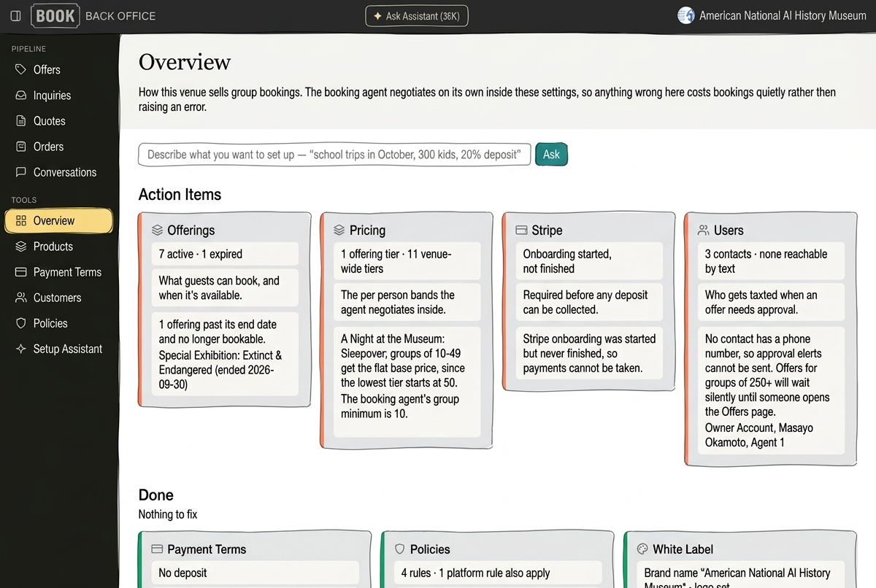The image size is (876, 588).
Task: Click the American National AI History Museum name
Action: click(783, 15)
